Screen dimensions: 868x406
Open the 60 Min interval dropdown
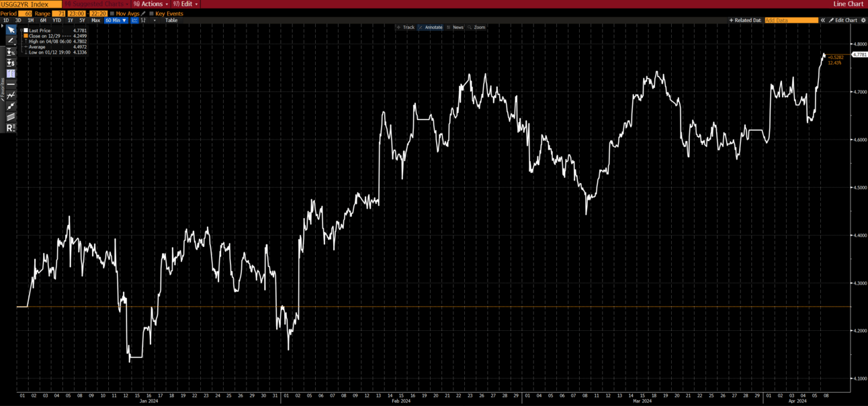[116, 20]
